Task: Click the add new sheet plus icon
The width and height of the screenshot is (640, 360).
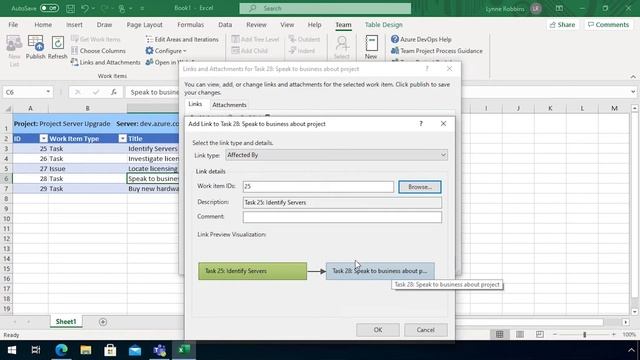Action: [x=103, y=322]
